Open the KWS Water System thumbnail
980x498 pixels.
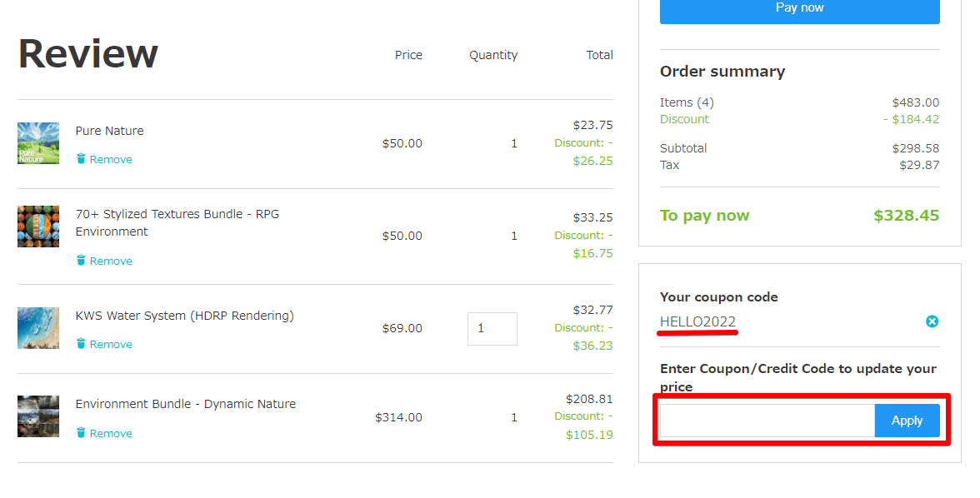click(x=38, y=328)
